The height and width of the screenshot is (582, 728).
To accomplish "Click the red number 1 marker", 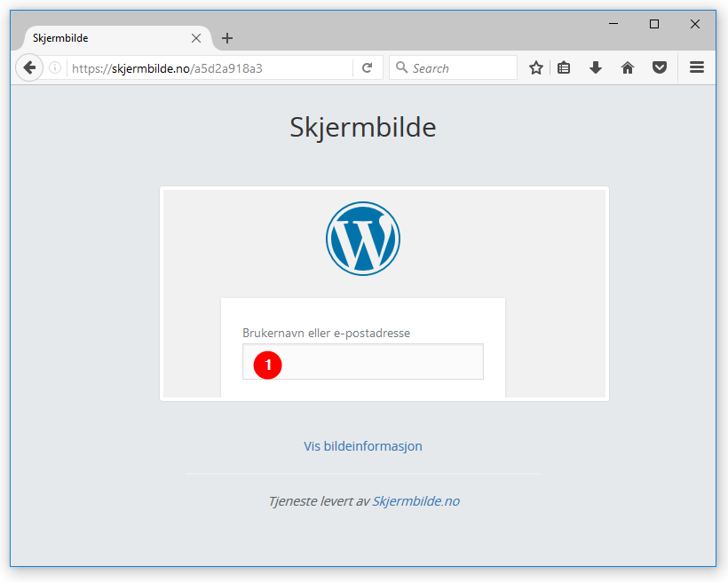I will point(268,365).
